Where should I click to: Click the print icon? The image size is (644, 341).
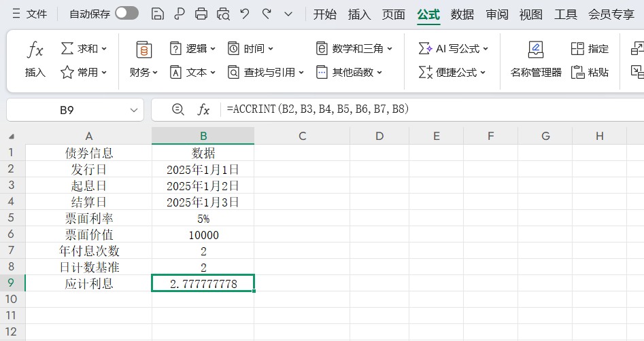click(201, 14)
